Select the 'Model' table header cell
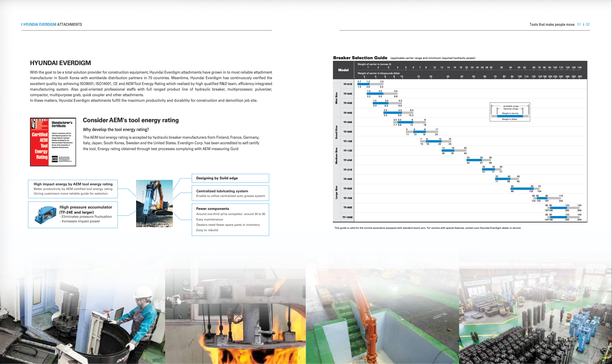The height and width of the screenshot is (364, 612). (x=343, y=70)
